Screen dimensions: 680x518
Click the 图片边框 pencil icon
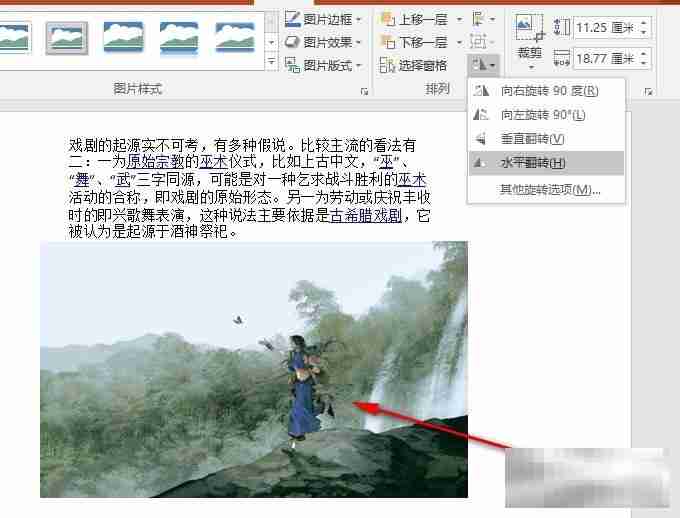pyautogui.click(x=292, y=19)
